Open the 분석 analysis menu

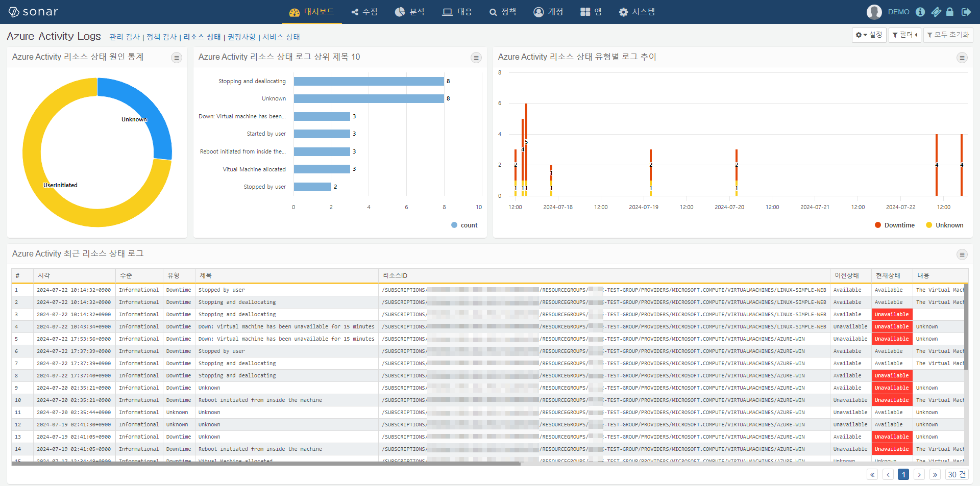410,12
